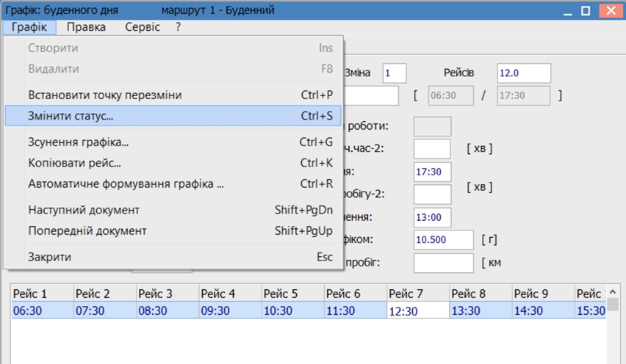Select the 09:30 cell
The height and width of the screenshot is (364, 626).
click(231, 310)
